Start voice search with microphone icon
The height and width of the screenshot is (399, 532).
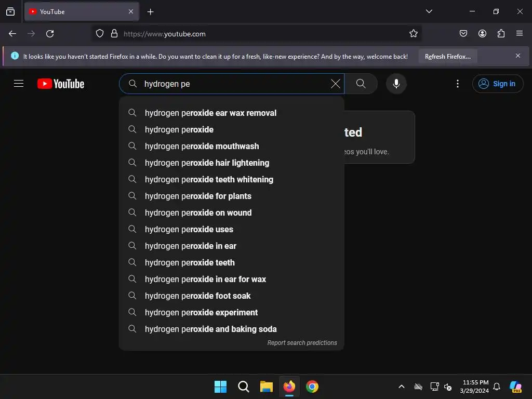coord(396,84)
